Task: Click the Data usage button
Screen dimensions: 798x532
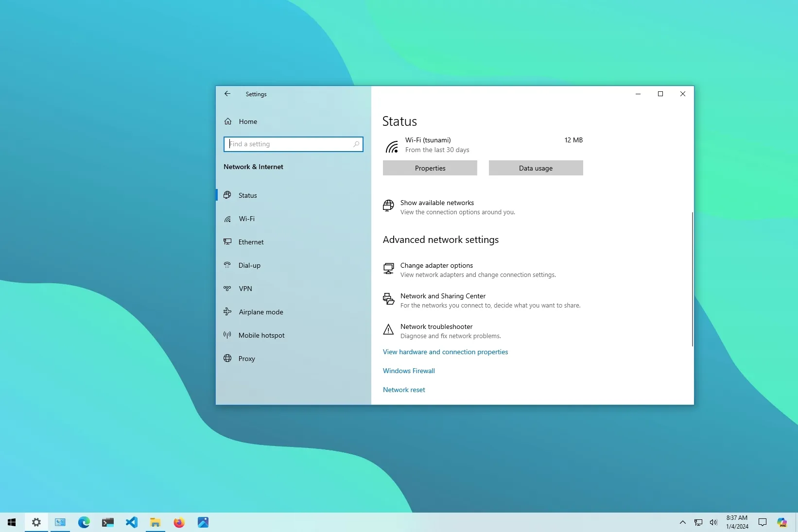Action: click(x=536, y=168)
